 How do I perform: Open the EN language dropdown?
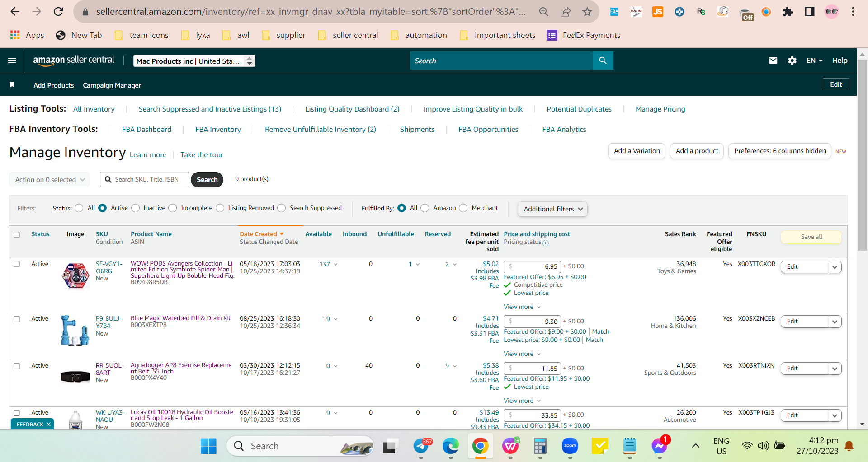(814, 61)
